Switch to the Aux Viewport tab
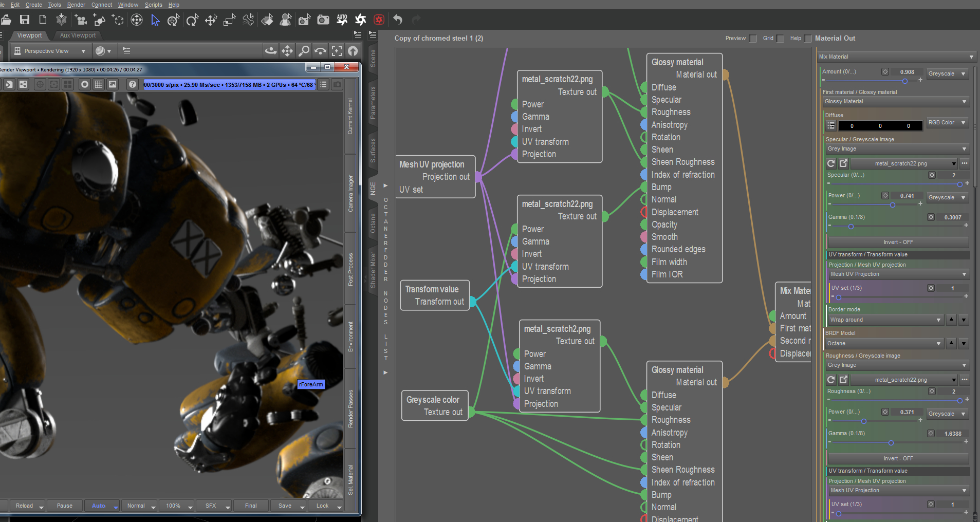The width and height of the screenshot is (980, 522). pos(78,35)
